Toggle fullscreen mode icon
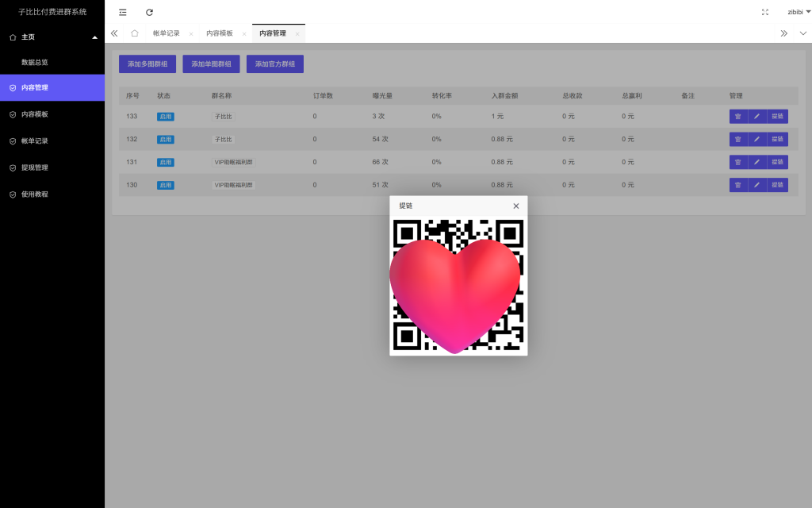812x508 pixels. coord(764,12)
